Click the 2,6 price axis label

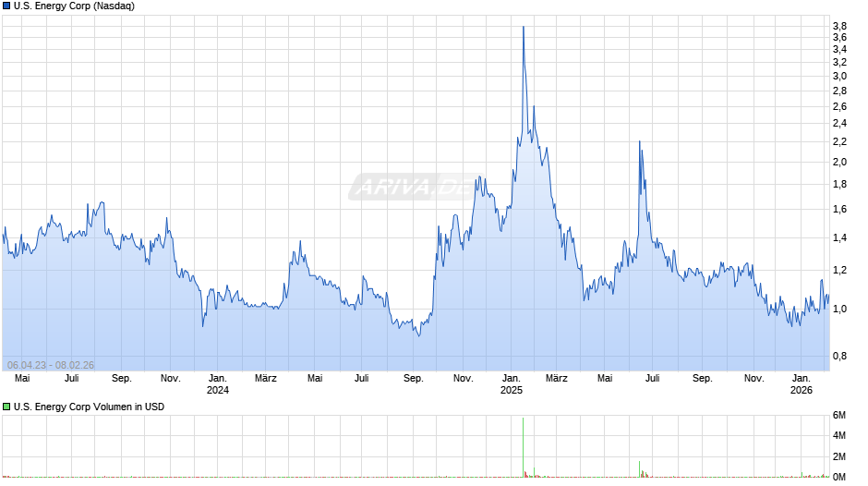point(839,106)
